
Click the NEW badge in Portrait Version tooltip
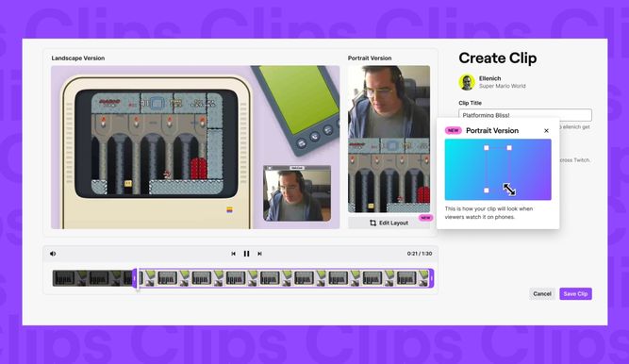[454, 130]
